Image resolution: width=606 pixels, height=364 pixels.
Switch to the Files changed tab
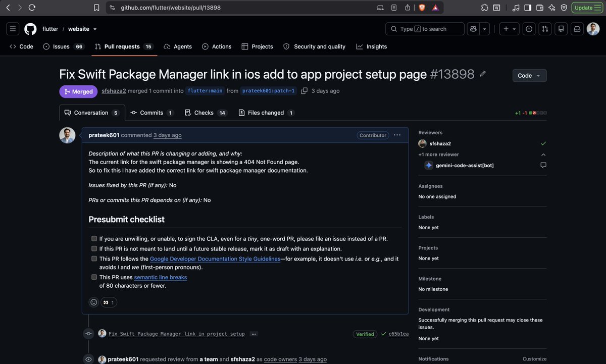(266, 113)
